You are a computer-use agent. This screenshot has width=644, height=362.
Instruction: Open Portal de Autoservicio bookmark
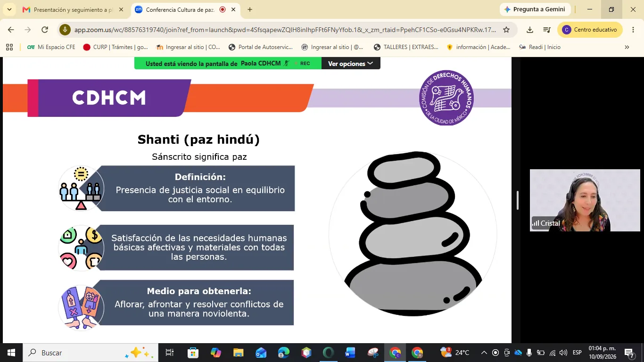click(x=261, y=47)
